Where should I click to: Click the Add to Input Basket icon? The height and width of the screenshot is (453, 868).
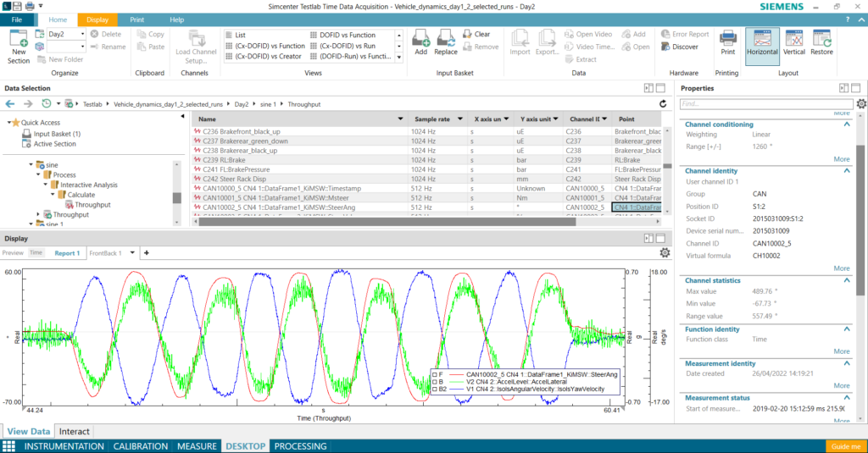coord(420,38)
